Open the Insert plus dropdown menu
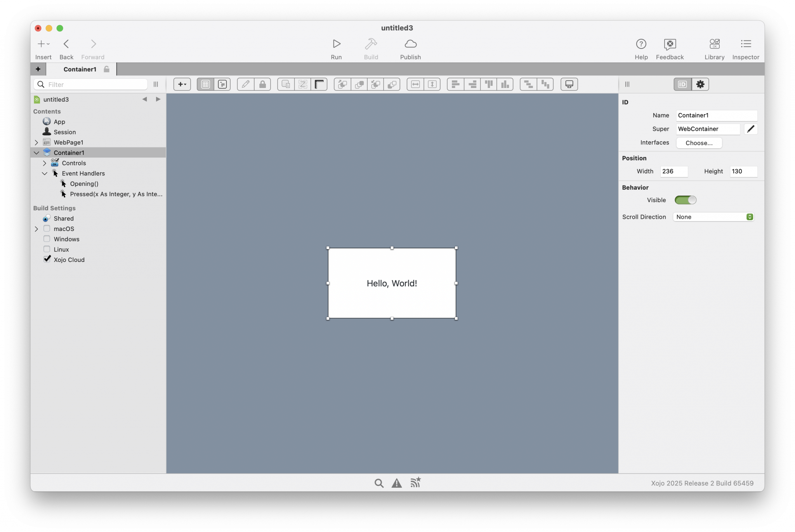The height and width of the screenshot is (532, 795). tap(43, 44)
